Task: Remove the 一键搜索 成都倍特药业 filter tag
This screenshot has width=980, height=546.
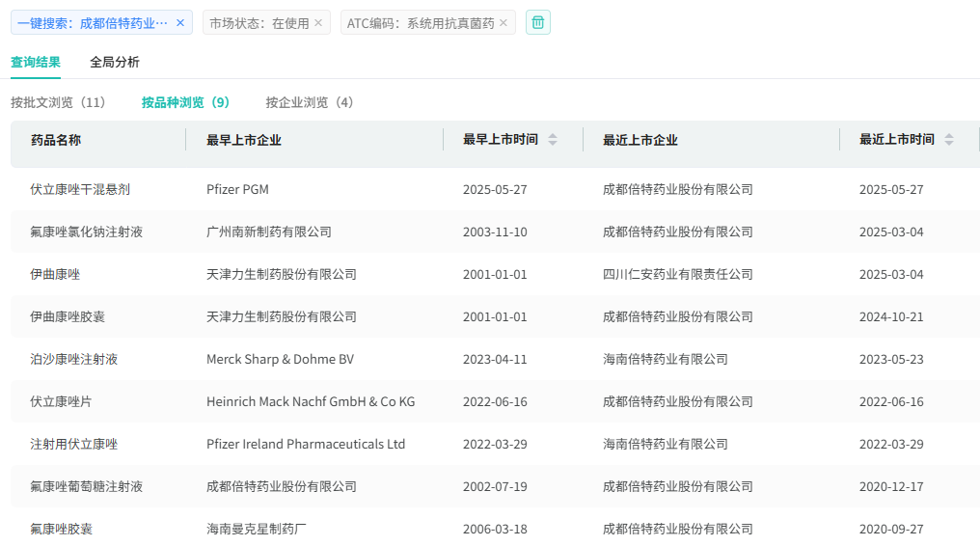Action: pos(180,23)
